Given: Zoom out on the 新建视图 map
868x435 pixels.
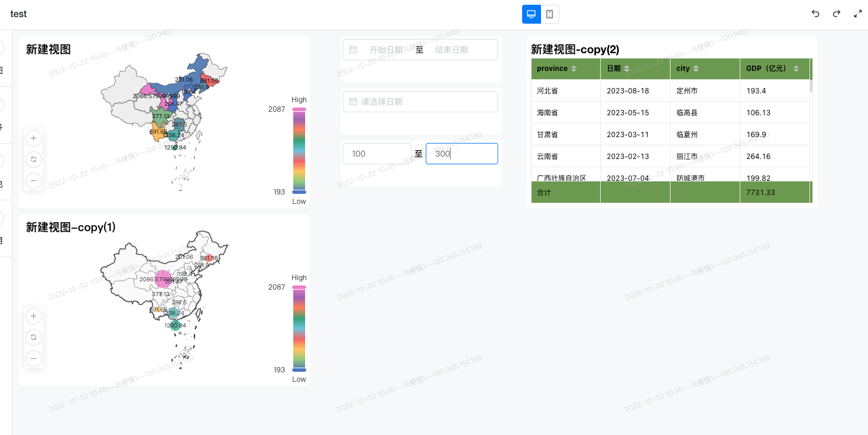Looking at the screenshot, I should click(x=34, y=181).
